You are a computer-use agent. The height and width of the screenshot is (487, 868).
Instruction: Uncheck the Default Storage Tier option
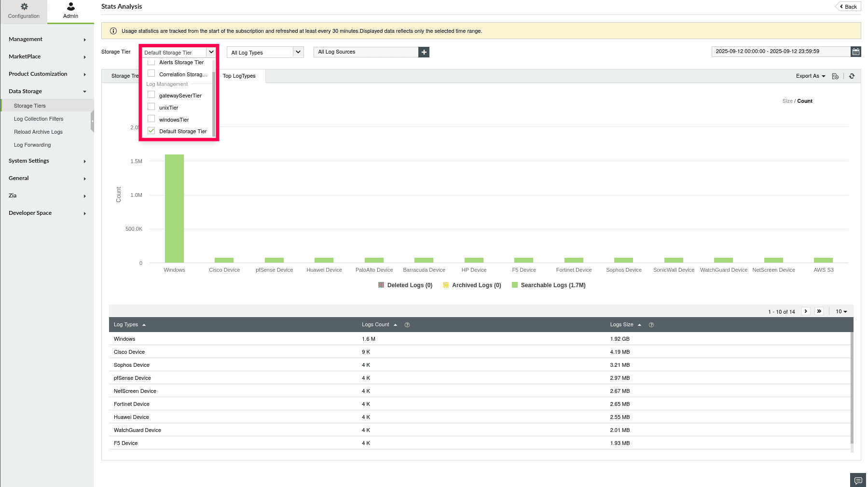click(152, 131)
